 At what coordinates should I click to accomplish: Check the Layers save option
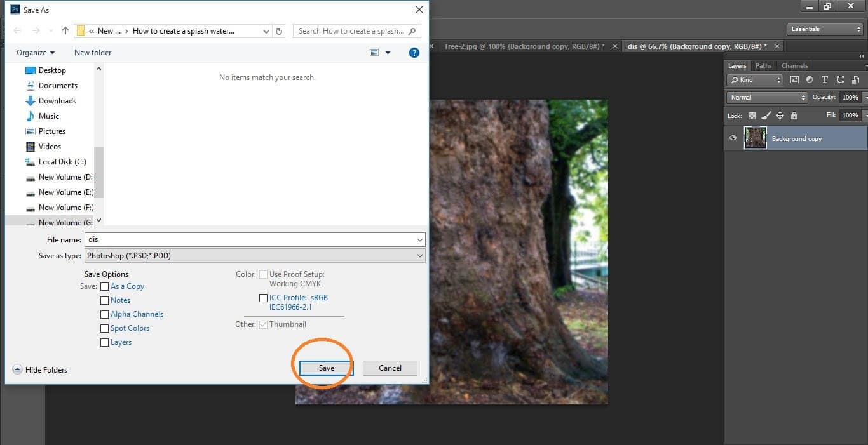click(x=104, y=342)
